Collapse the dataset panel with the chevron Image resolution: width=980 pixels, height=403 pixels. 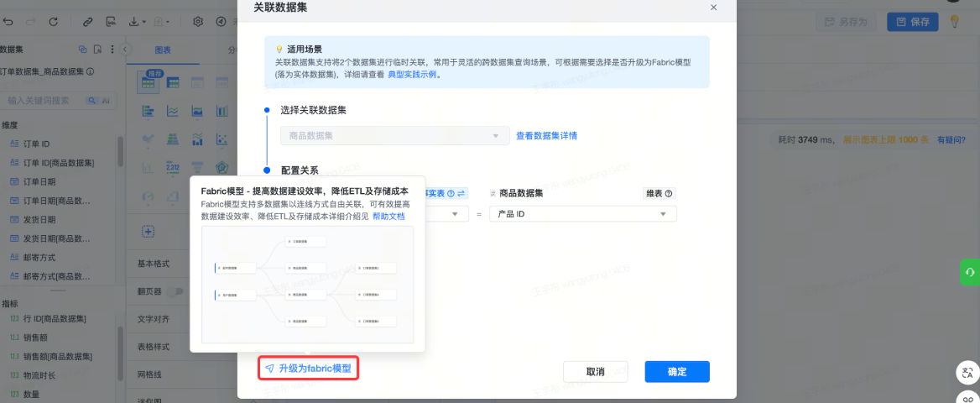tap(125, 50)
